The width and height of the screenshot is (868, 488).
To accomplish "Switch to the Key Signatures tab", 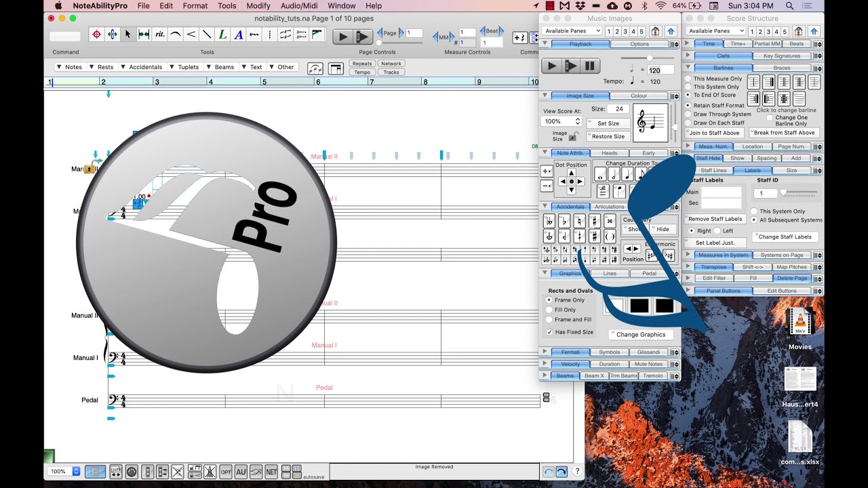I will [782, 56].
